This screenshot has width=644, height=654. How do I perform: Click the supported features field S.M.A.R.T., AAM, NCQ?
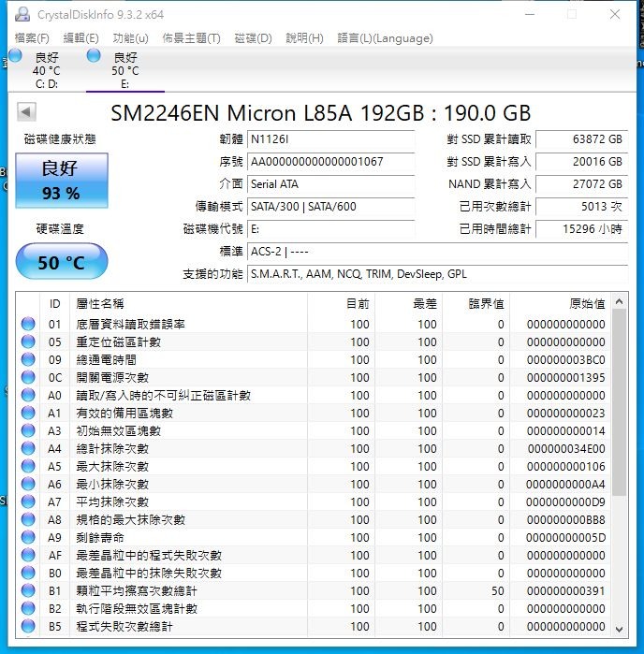pos(437,274)
